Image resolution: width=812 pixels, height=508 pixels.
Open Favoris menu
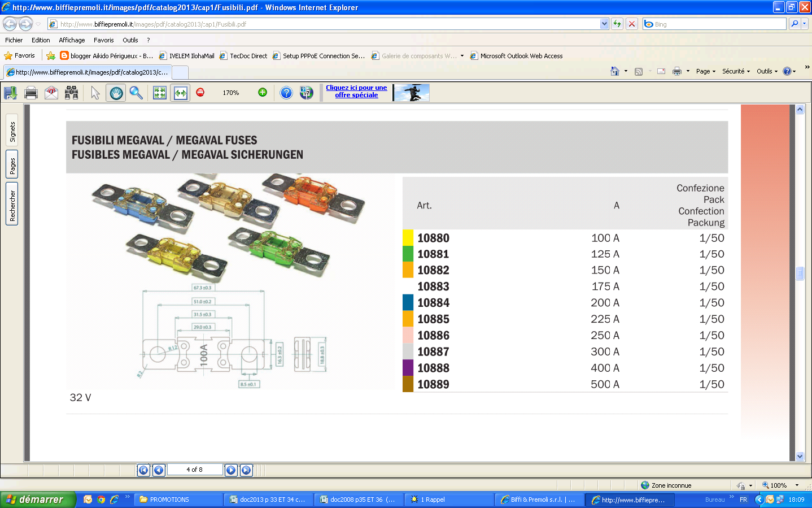coord(103,40)
